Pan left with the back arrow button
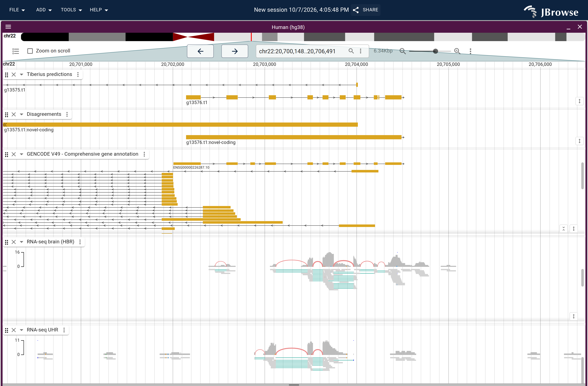 (200, 51)
